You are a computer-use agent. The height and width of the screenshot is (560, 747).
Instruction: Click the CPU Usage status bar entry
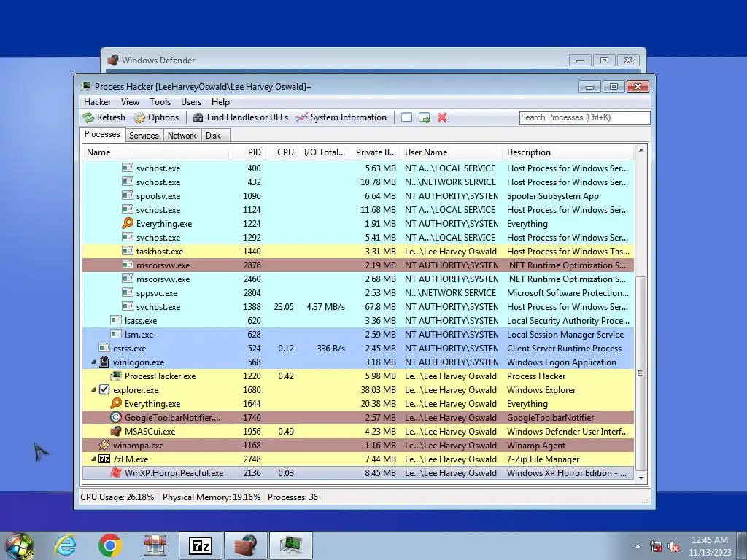[117, 497]
